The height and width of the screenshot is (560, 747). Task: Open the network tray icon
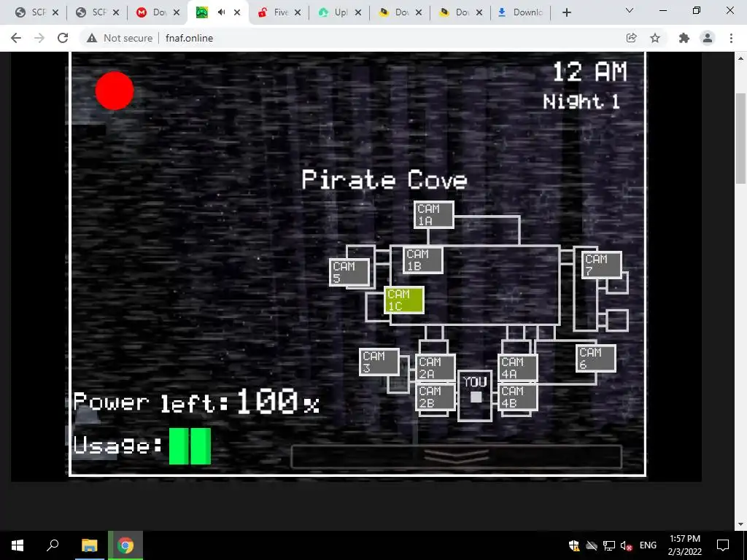coord(609,545)
